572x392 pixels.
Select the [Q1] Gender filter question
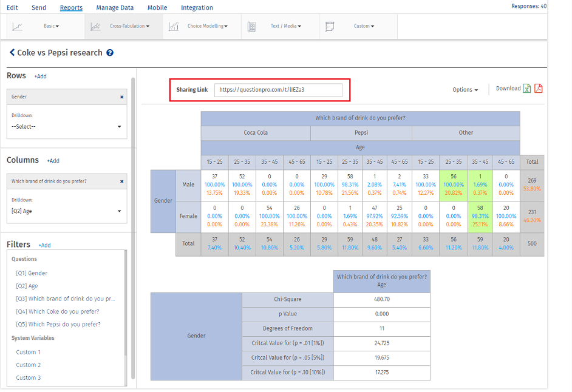coord(32,273)
